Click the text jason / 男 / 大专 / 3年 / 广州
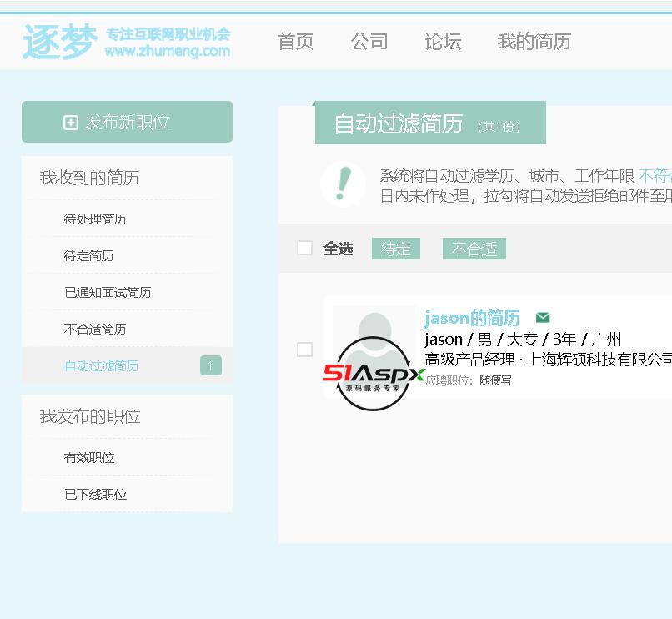 522,340
